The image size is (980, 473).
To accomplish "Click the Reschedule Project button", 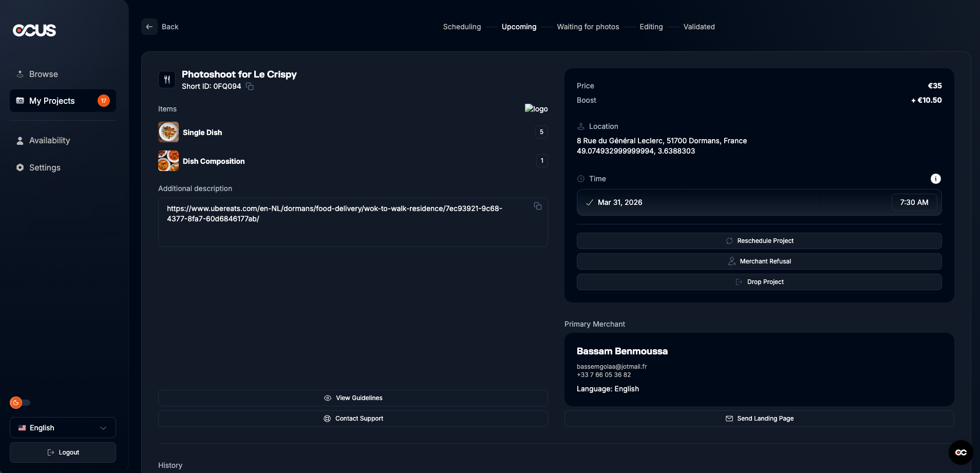I will coord(759,241).
